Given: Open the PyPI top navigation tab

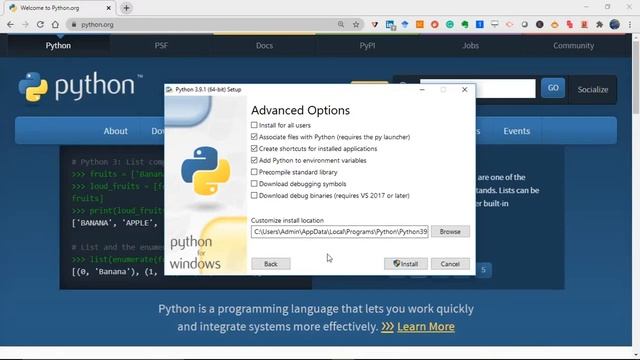Looking at the screenshot, I should point(367,45).
